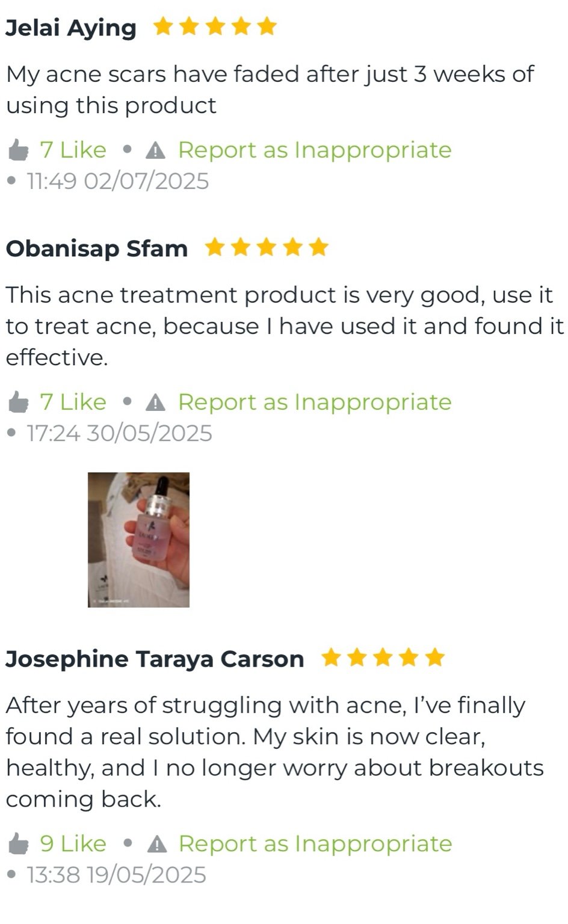The height and width of the screenshot is (924, 568).
Task: Click warning triangle icon on Josephine's review
Action: click(x=156, y=844)
